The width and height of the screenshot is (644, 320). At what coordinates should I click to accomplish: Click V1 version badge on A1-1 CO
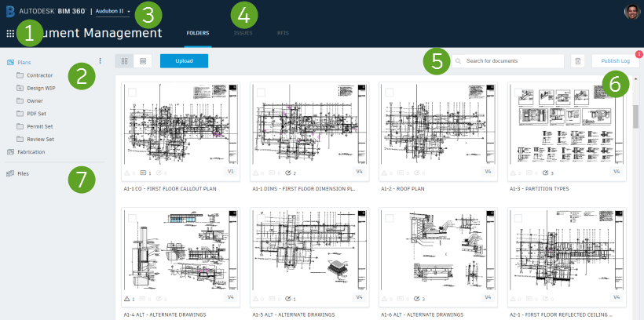pyautogui.click(x=230, y=172)
